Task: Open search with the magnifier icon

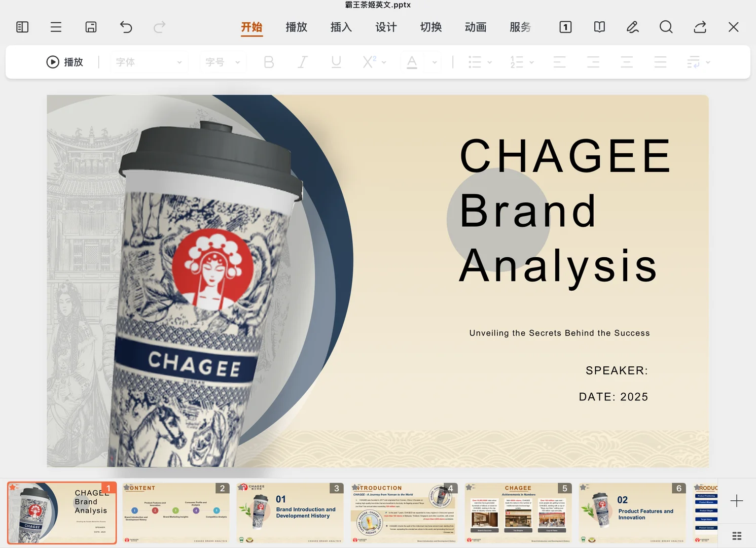Action: point(666,27)
